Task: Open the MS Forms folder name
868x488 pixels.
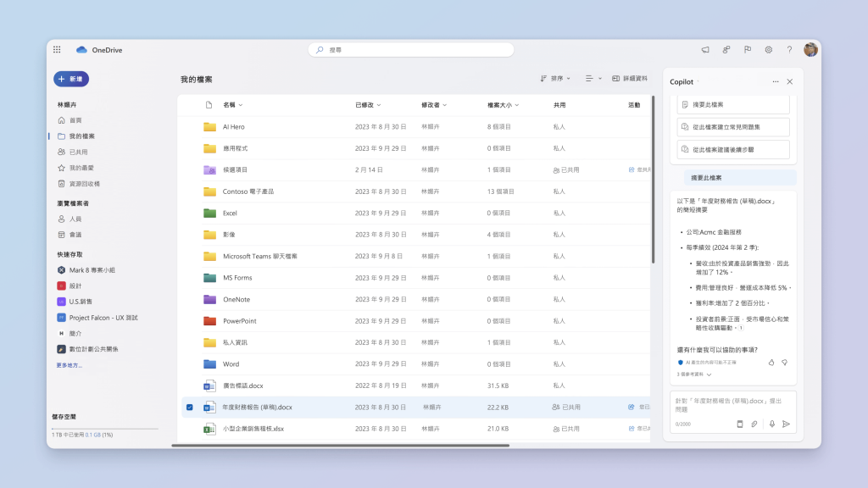Action: (x=237, y=278)
